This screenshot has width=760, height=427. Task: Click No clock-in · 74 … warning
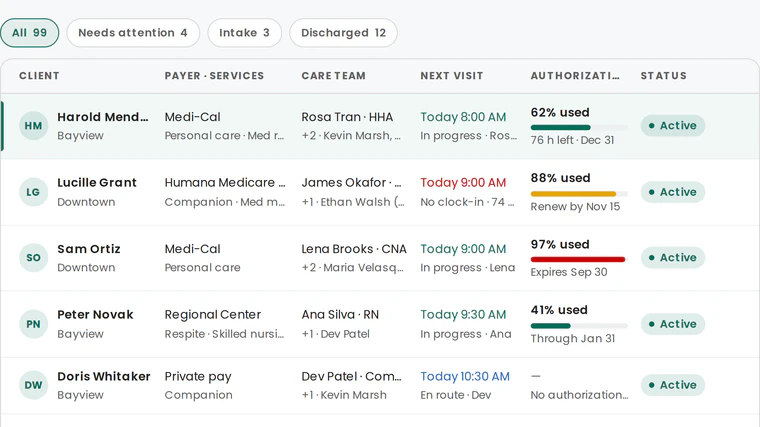(x=467, y=202)
